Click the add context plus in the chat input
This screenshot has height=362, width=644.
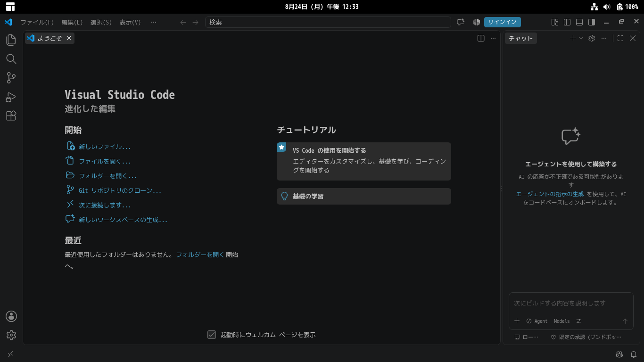point(517,321)
